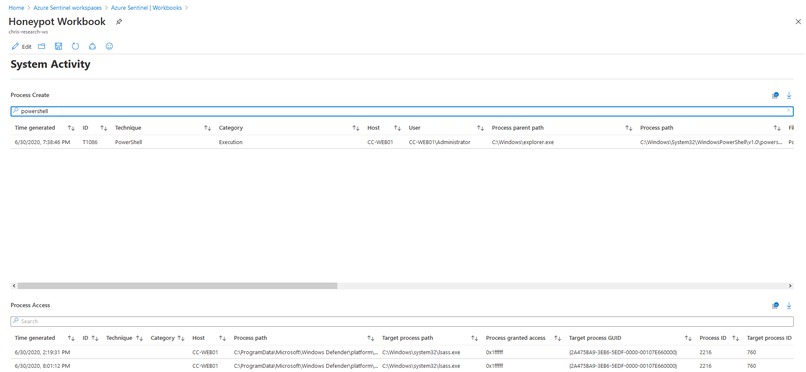Select the 7:38:46 PM PowerShell row timestamp

(x=42, y=142)
